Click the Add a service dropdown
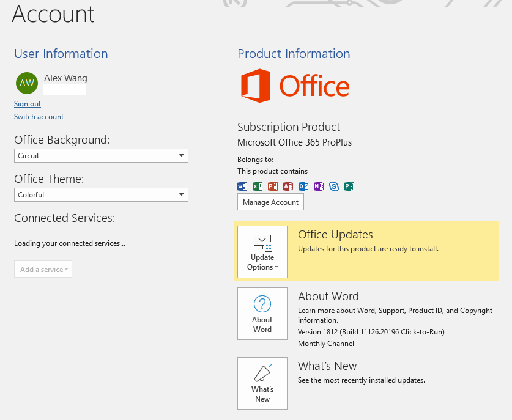This screenshot has height=420, width=512. coord(43,269)
